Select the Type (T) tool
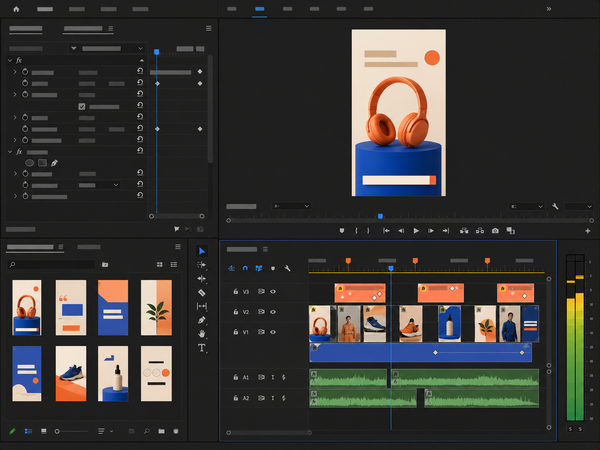 pyautogui.click(x=202, y=348)
